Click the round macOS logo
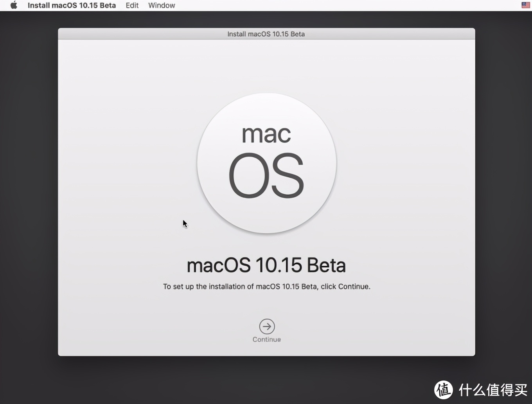The height and width of the screenshot is (404, 532). click(x=267, y=163)
